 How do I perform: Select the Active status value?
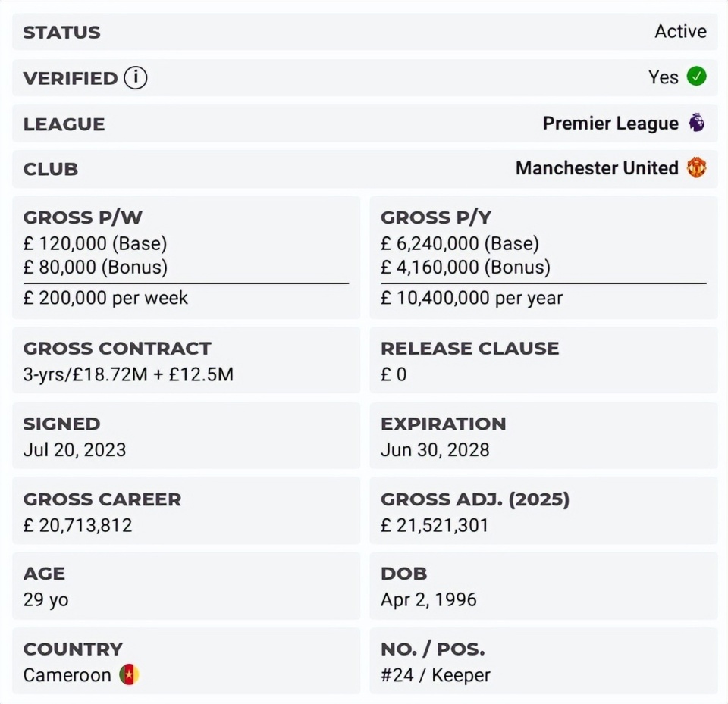(x=680, y=32)
